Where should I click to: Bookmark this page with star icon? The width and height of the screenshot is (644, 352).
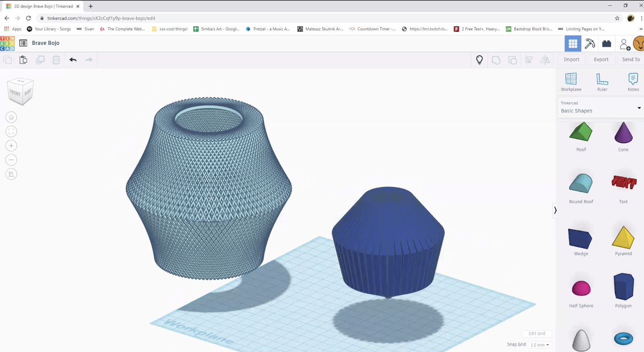coord(617,18)
